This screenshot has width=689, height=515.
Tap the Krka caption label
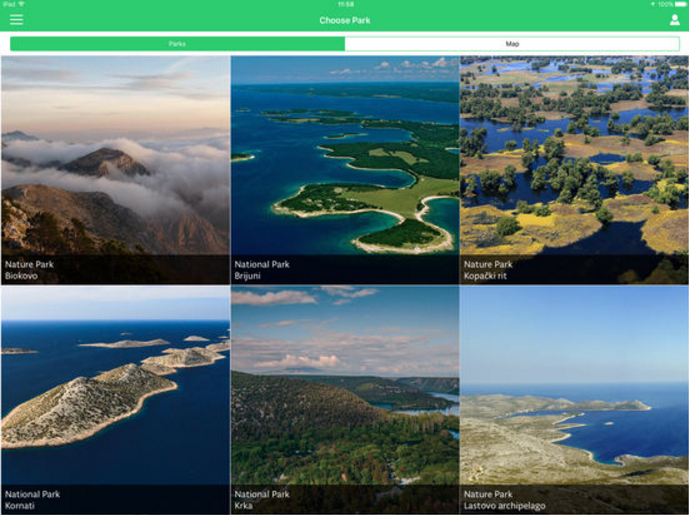[244, 505]
